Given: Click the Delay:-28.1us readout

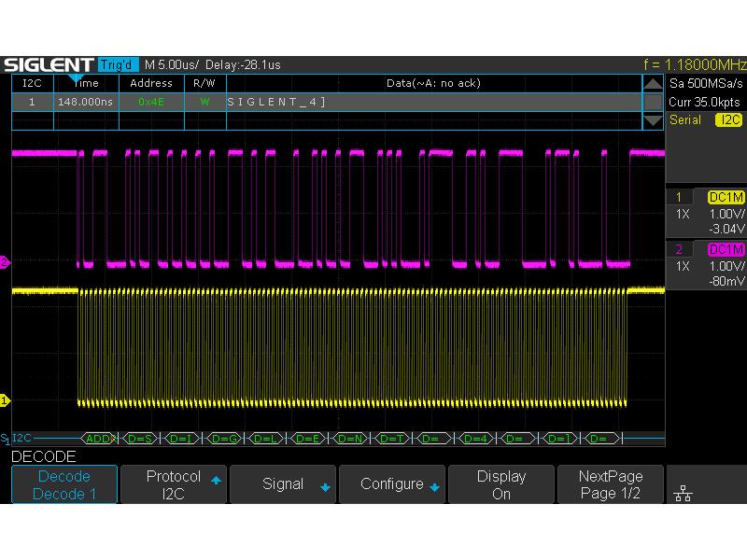Looking at the screenshot, I should [x=243, y=64].
